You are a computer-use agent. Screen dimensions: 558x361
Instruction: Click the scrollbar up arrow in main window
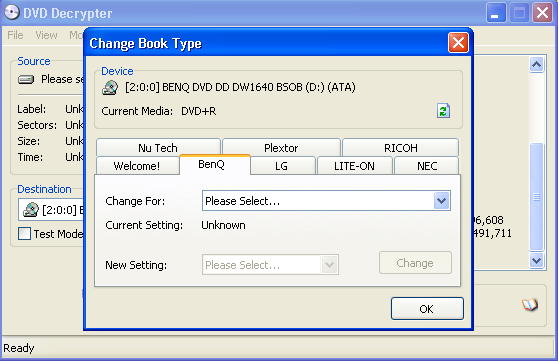point(536,65)
